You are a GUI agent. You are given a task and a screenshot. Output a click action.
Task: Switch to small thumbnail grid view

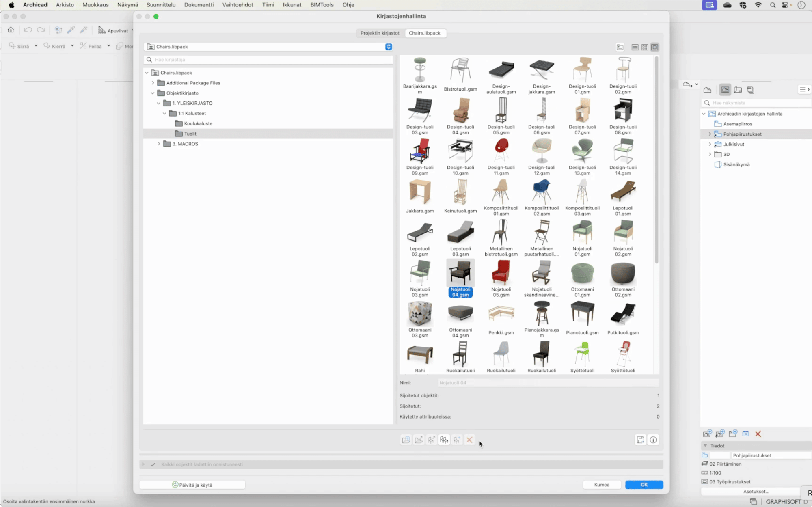click(645, 47)
